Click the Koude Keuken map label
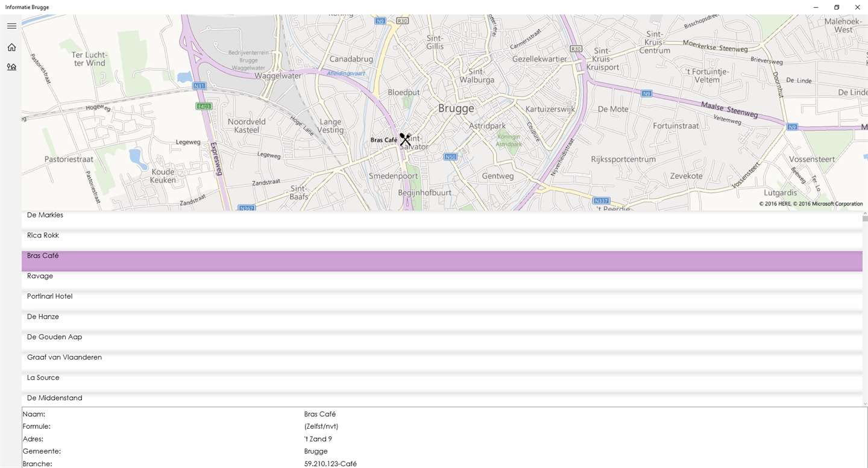 click(163, 175)
